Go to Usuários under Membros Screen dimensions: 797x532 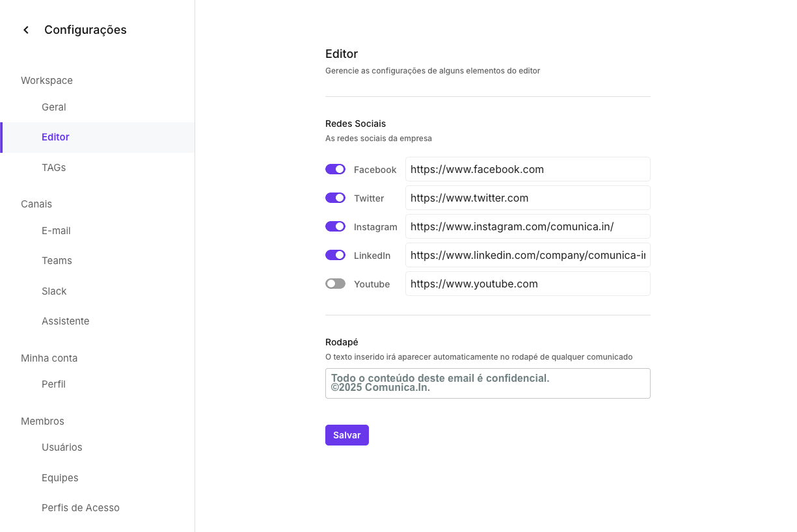tap(62, 447)
